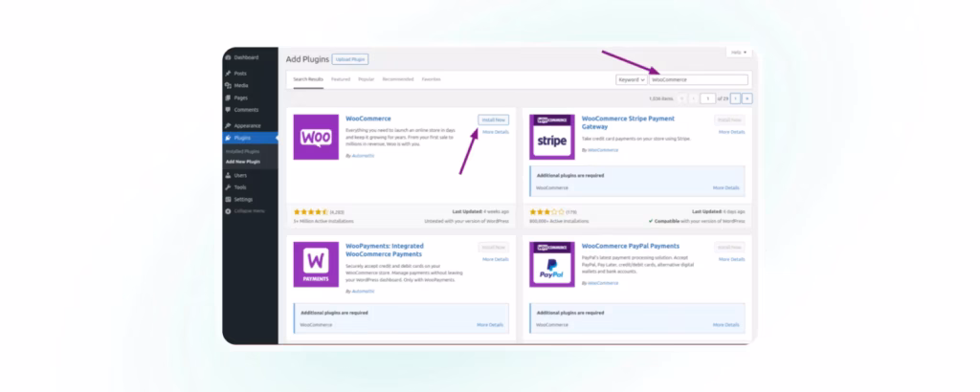
Task: Click the Tools wrench icon
Action: [x=228, y=187]
